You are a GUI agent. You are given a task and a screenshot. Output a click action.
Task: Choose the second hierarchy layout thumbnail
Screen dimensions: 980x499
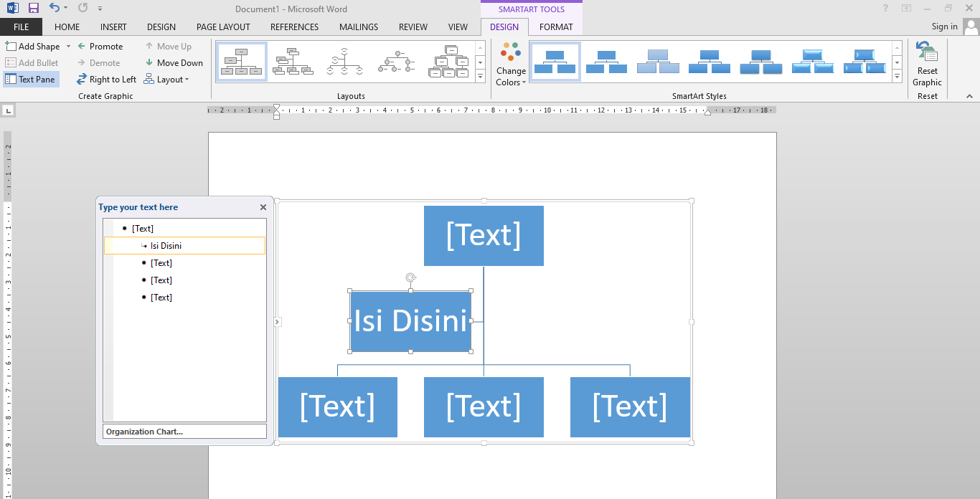(293, 62)
